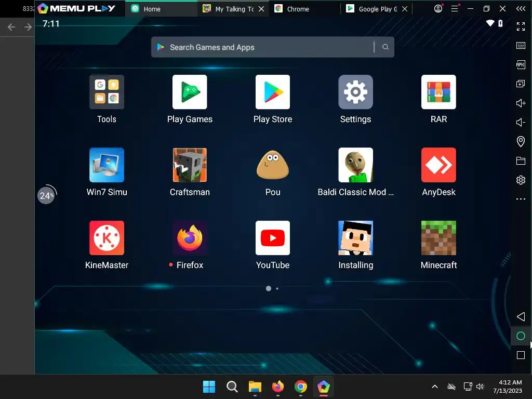Decrease volume with sidebar icon

521,122
